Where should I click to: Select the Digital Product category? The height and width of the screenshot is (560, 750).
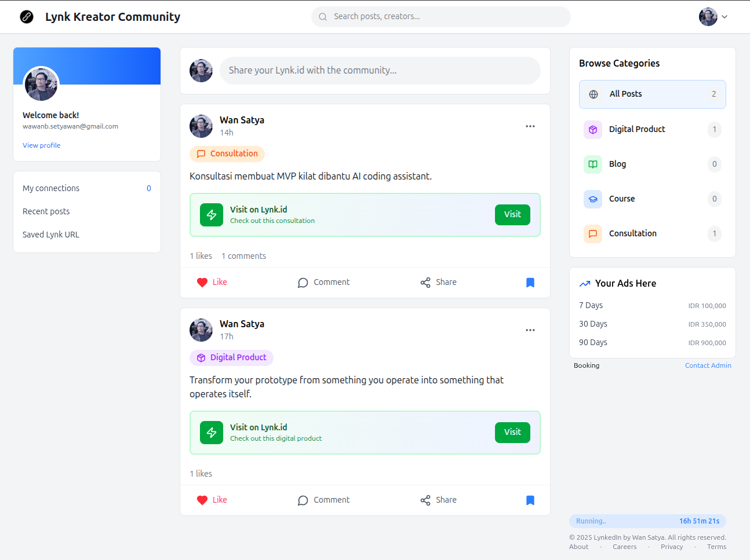(653, 129)
